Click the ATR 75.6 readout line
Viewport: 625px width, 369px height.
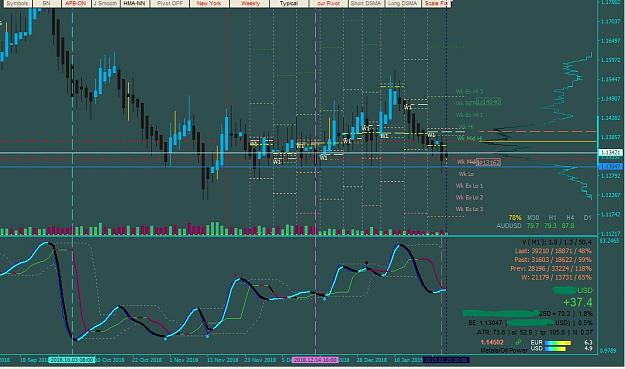[535, 332]
